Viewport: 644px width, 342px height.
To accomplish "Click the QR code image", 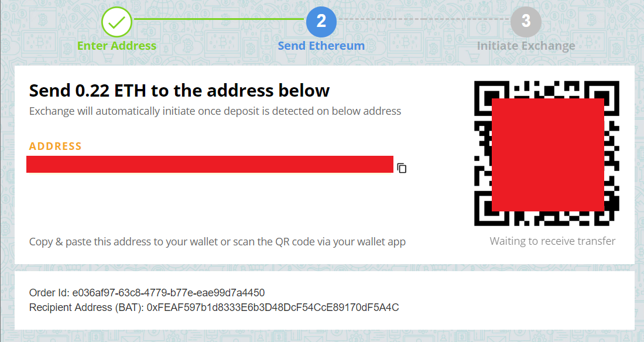I will tap(547, 153).
